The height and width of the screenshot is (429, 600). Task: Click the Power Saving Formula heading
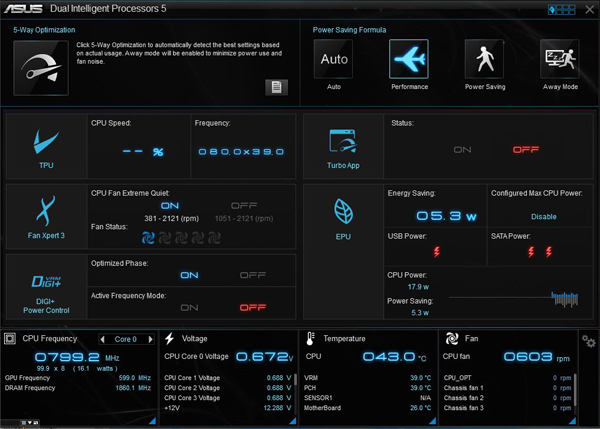(349, 30)
